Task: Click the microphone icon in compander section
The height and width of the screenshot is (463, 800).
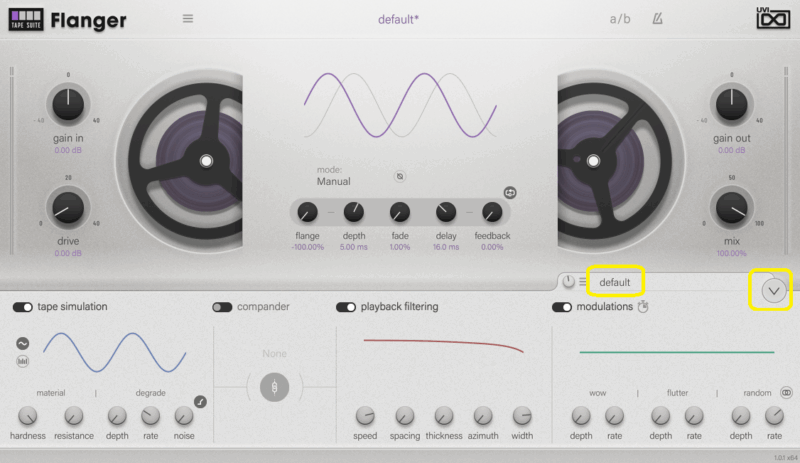Action: [x=275, y=388]
